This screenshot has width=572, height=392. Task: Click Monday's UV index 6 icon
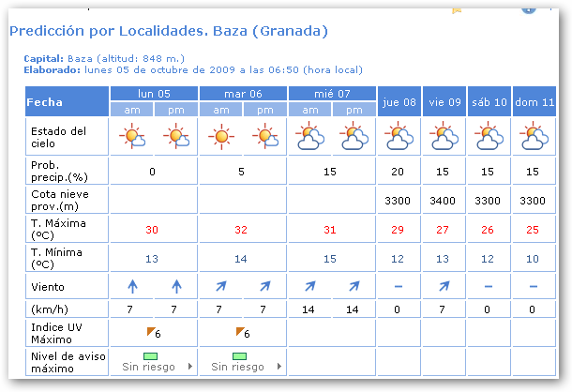[x=152, y=333]
